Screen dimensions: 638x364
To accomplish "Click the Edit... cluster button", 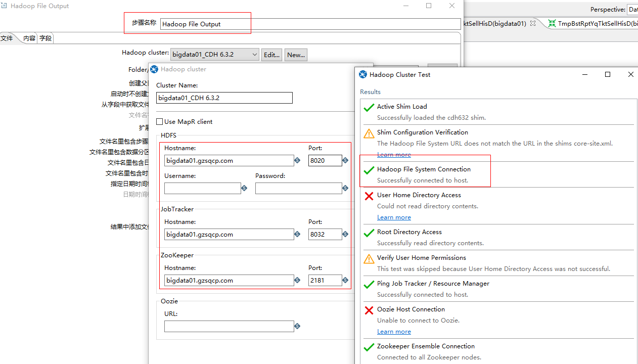I will 271,55.
